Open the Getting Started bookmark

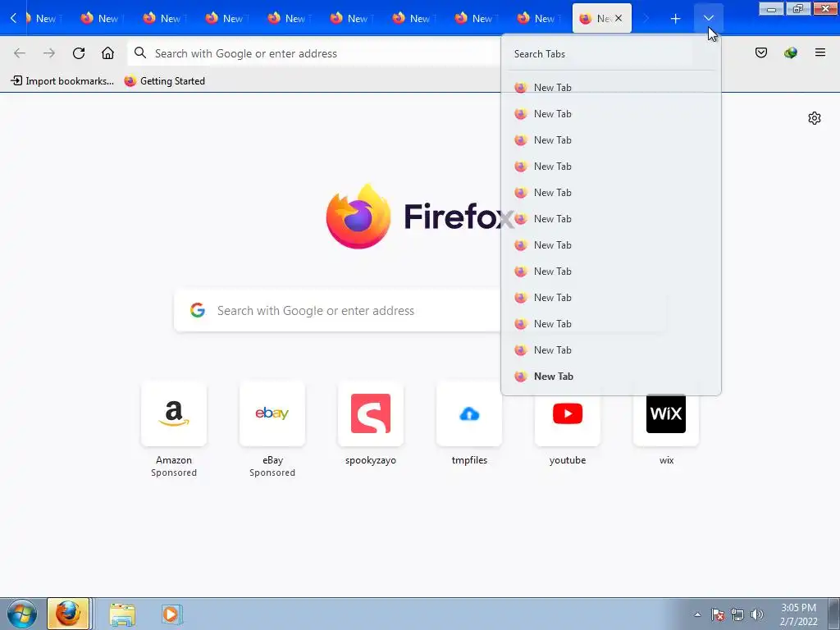[164, 81]
